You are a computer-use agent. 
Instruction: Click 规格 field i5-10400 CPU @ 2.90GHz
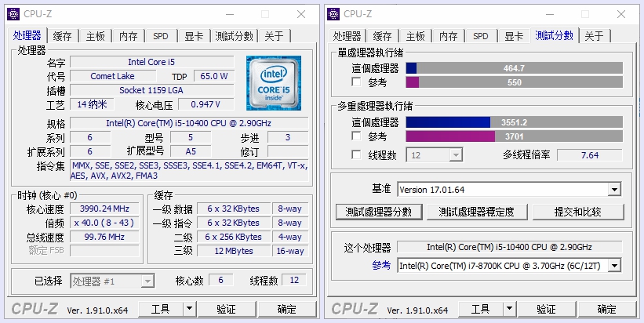[189, 123]
